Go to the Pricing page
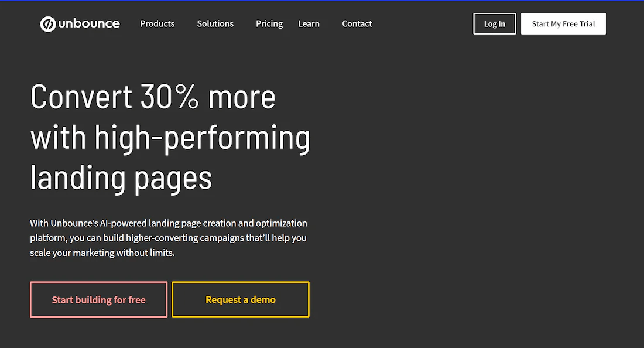The height and width of the screenshot is (348, 644). coord(269,24)
